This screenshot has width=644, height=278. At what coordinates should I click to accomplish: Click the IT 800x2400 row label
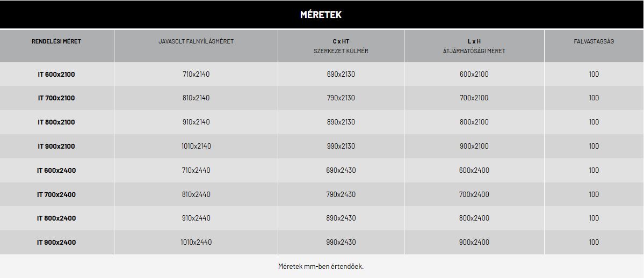coord(57,218)
